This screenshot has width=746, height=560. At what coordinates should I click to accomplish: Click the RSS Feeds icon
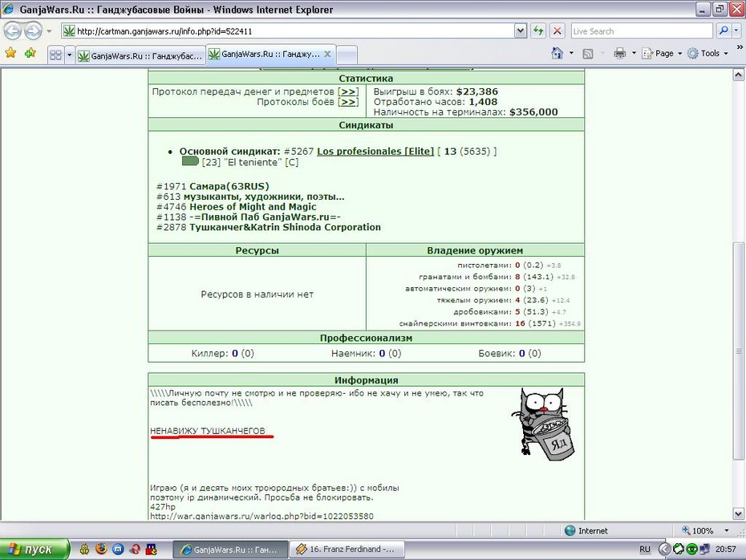[588, 54]
